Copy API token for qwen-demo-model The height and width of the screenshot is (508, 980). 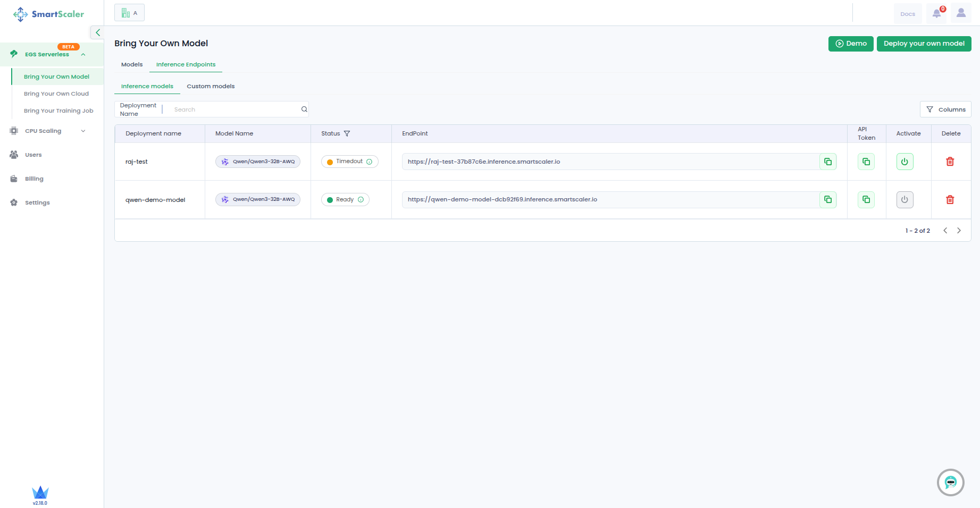[x=866, y=200]
